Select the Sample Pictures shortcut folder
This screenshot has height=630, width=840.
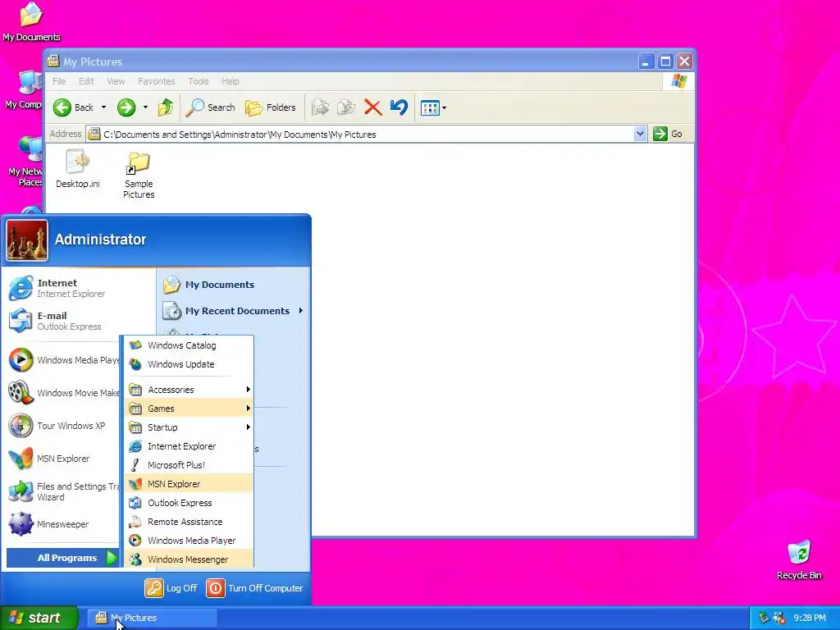point(139,176)
